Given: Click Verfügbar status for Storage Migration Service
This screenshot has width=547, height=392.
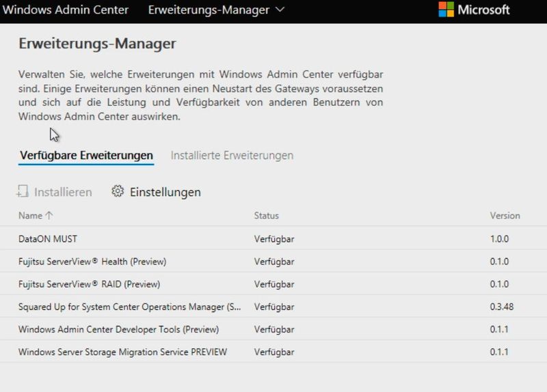Looking at the screenshot, I should [x=274, y=352].
